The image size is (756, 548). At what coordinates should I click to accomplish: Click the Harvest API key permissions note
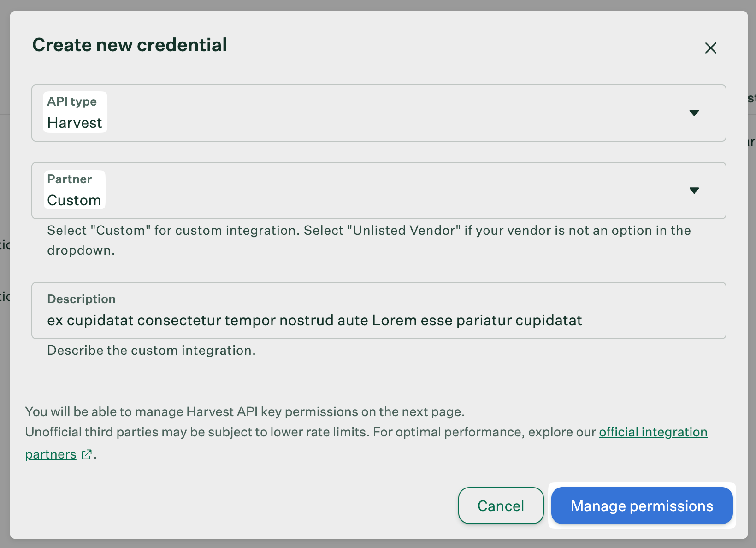[245, 411]
